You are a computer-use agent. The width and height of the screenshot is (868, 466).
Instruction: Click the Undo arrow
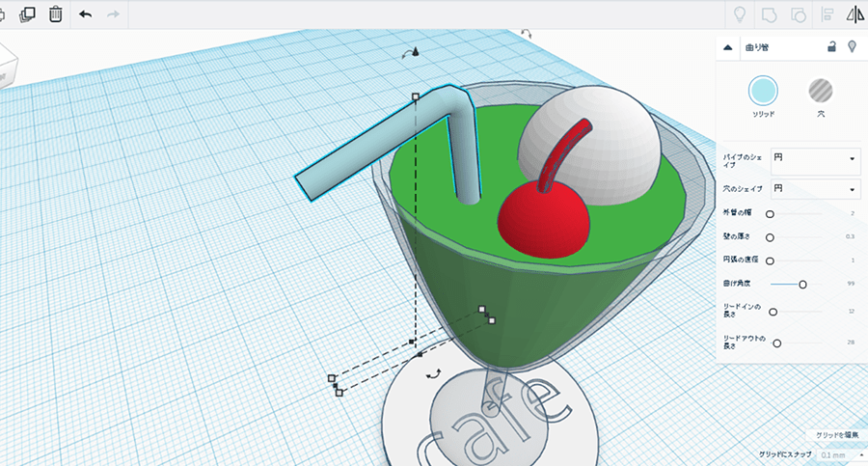(86, 14)
